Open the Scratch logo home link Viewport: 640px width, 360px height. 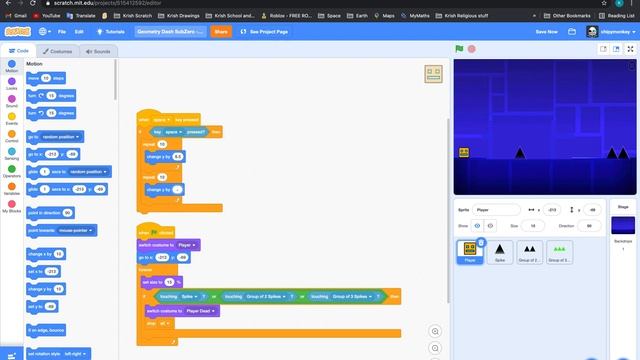click(x=18, y=31)
